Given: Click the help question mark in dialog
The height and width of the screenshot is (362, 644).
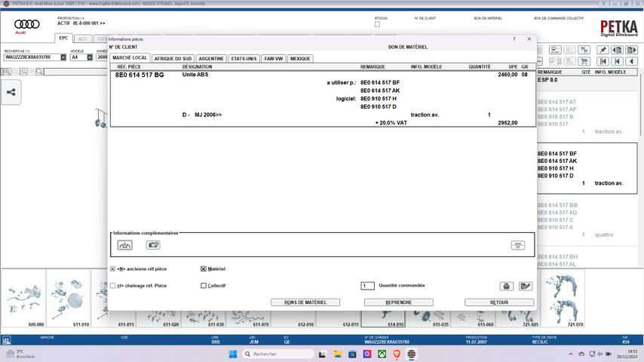Looking at the screenshot, I should pyautogui.click(x=514, y=39).
